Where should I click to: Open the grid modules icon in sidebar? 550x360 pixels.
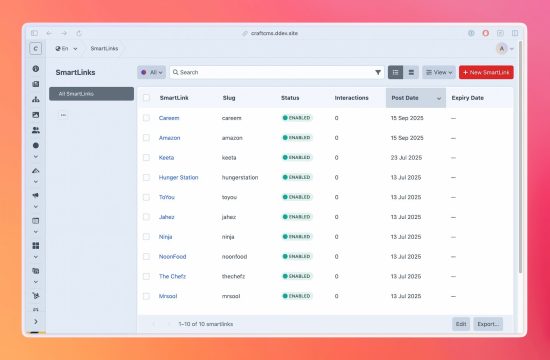click(x=35, y=246)
